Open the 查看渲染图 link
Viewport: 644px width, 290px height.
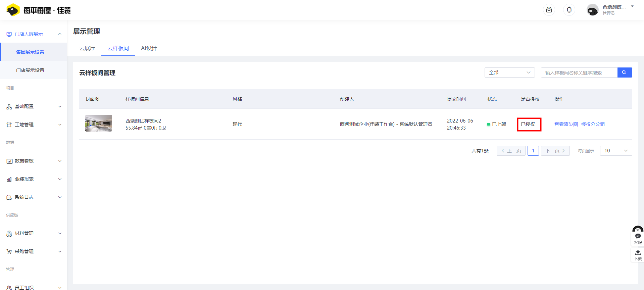click(566, 124)
